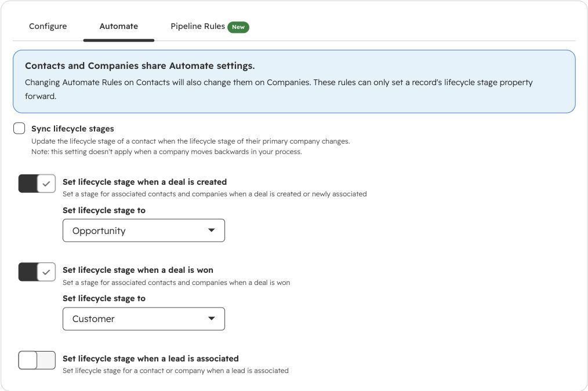Enable the Sync lifecycle stages checkbox

coord(19,128)
